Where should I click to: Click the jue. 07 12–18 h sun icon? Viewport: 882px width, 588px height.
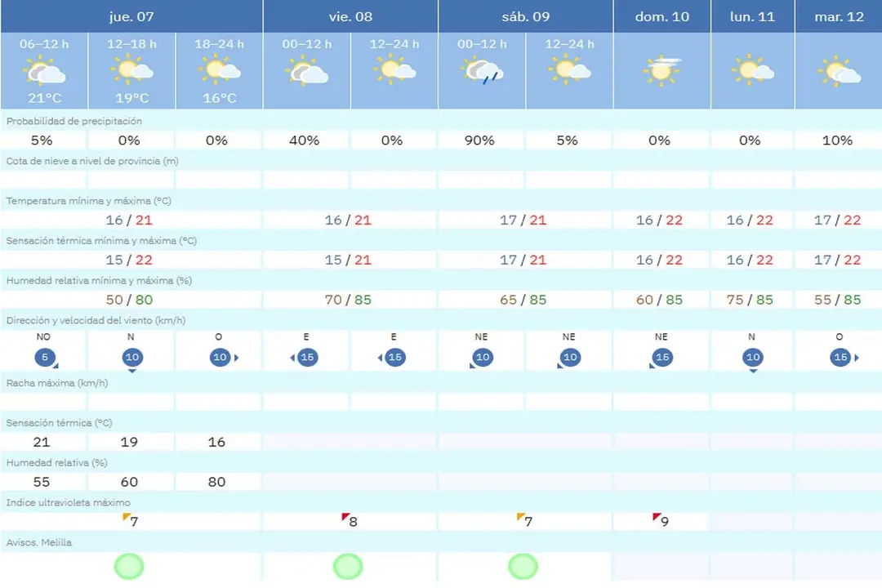coord(131,69)
